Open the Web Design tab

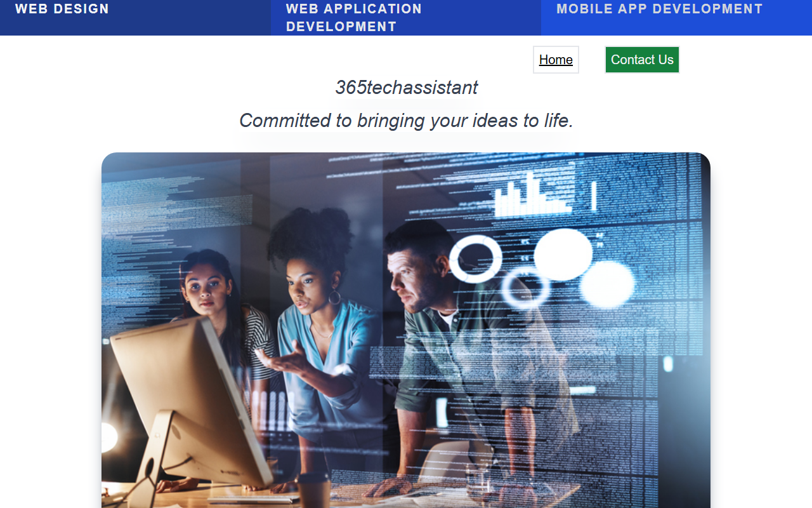[135, 17]
